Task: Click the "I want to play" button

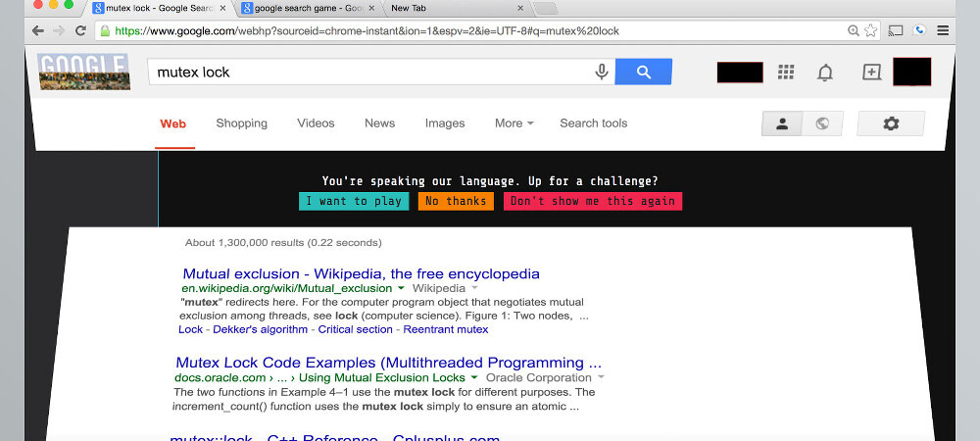Action: tap(353, 201)
